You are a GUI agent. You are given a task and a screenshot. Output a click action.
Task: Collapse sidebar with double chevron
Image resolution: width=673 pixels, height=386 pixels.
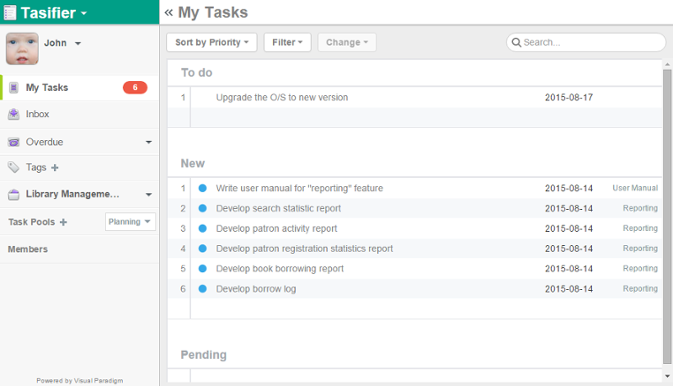pos(169,12)
